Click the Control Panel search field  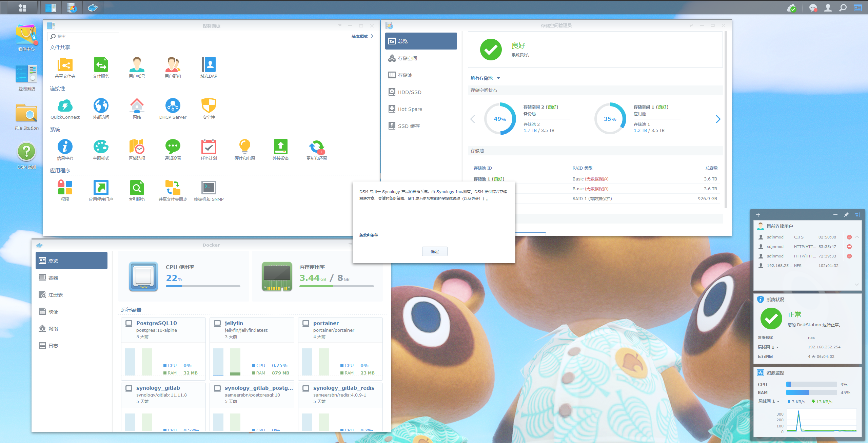tap(83, 36)
